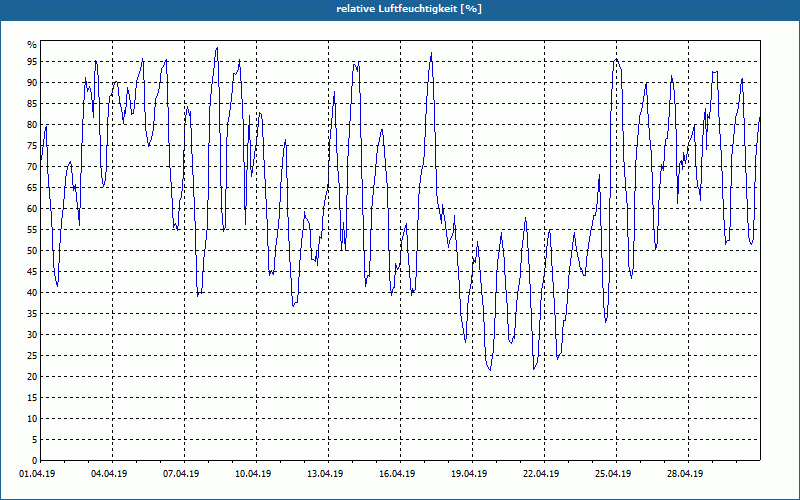Click the y-axis value 45

click(32, 271)
